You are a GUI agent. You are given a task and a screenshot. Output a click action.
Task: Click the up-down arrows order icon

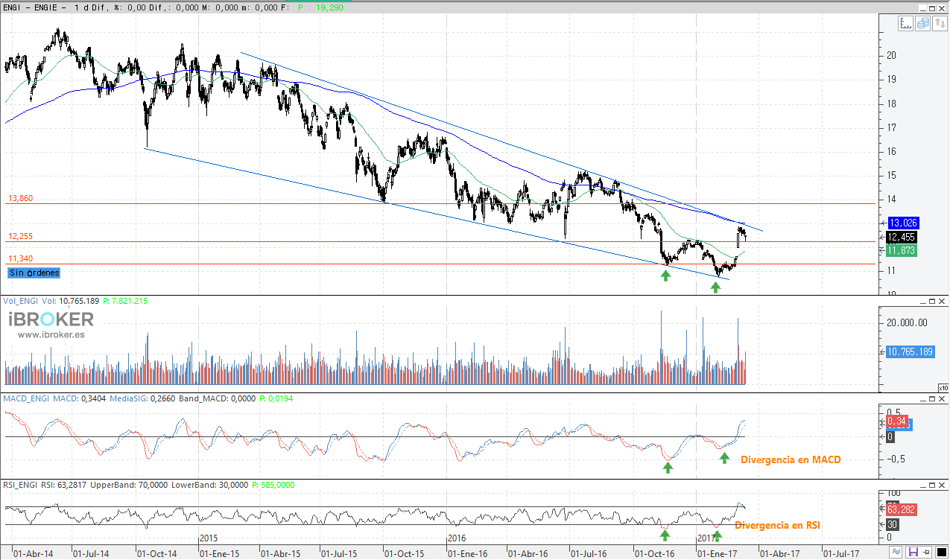coord(940,24)
